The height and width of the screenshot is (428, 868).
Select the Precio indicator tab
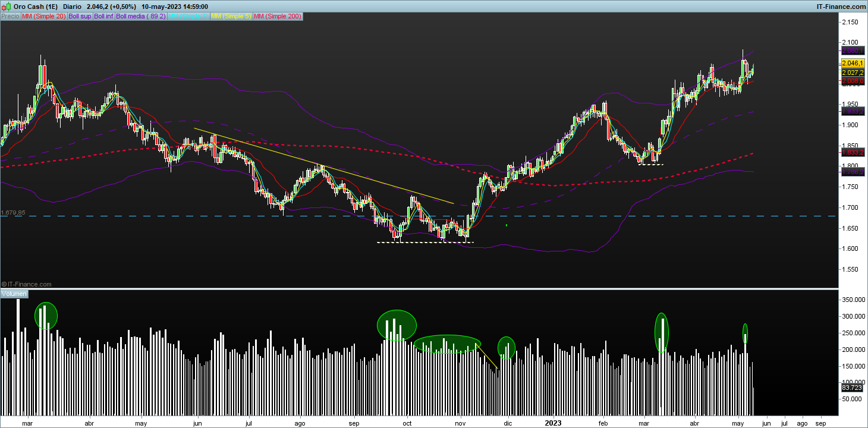click(x=10, y=17)
